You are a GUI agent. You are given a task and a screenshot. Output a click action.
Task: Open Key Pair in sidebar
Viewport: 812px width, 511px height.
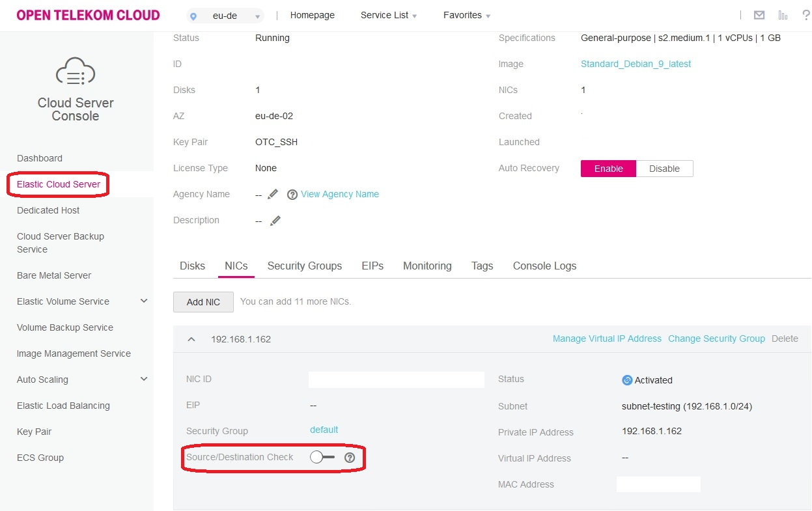[34, 432]
